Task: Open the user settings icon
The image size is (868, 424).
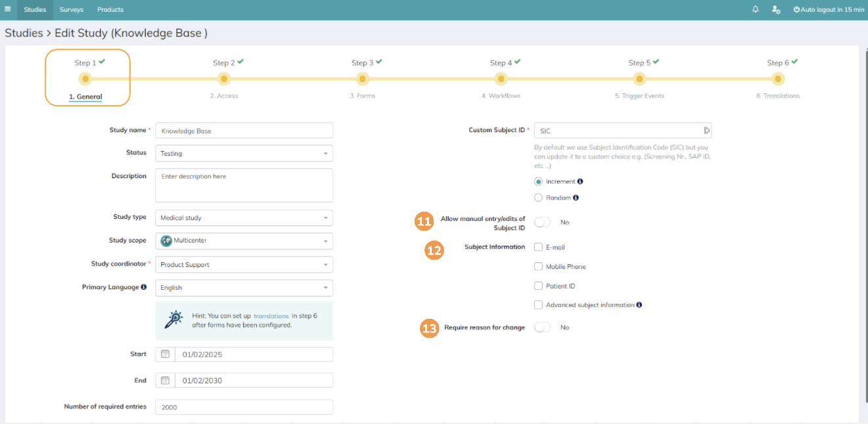Action: coord(776,10)
